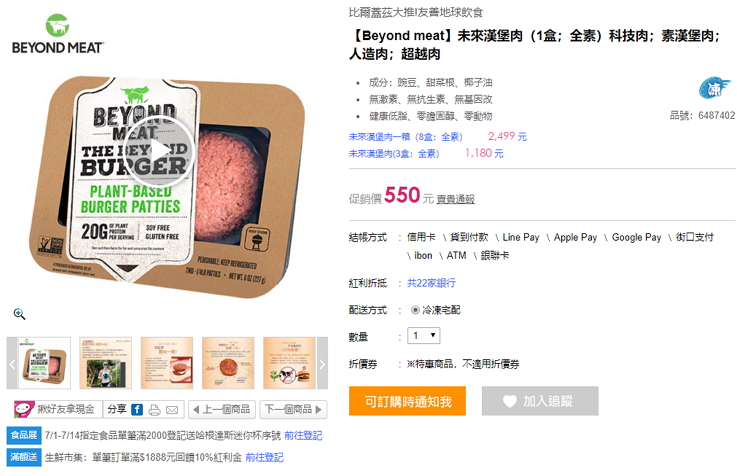Screen dimensions: 737x476
Task: Open the 8-box 未來漢堡肉一箱 option link
Action: pyautogui.click(x=406, y=137)
